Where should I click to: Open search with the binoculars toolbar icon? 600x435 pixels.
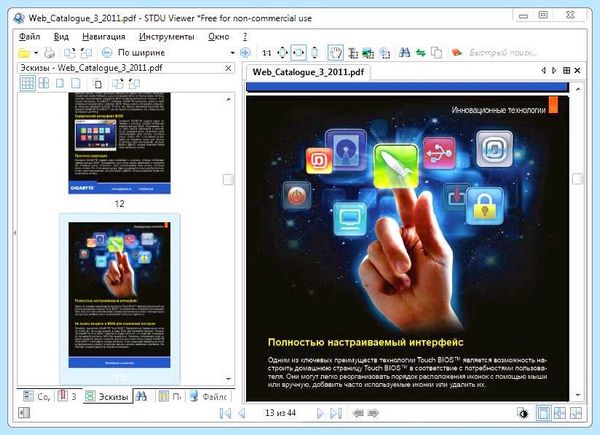click(x=404, y=52)
